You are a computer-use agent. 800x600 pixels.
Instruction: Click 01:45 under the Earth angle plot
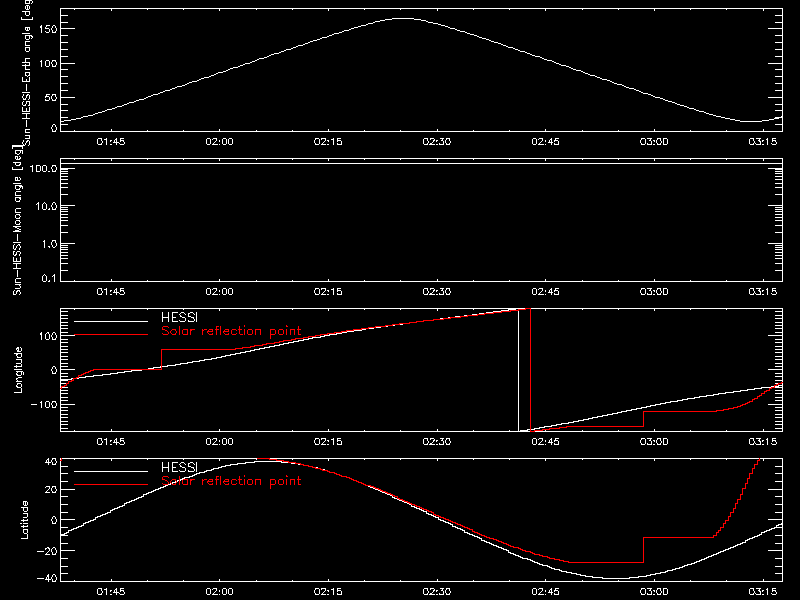(111, 141)
